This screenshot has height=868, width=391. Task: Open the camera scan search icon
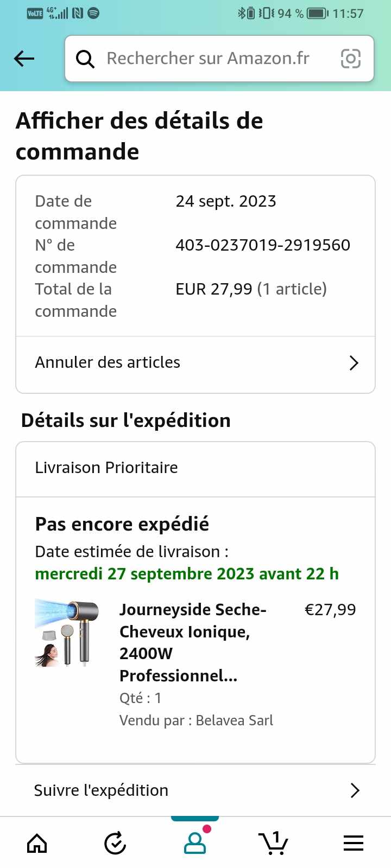pyautogui.click(x=350, y=59)
